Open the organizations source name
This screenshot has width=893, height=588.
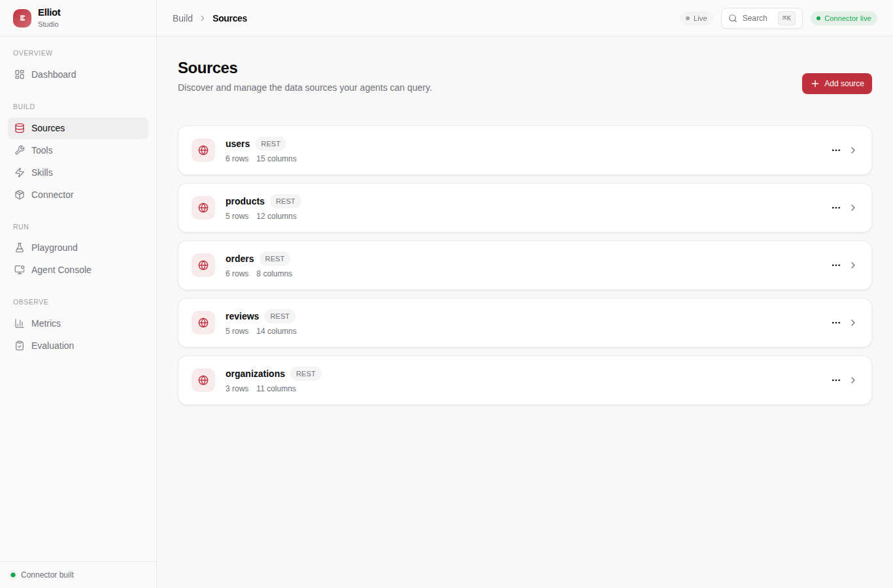(x=255, y=374)
